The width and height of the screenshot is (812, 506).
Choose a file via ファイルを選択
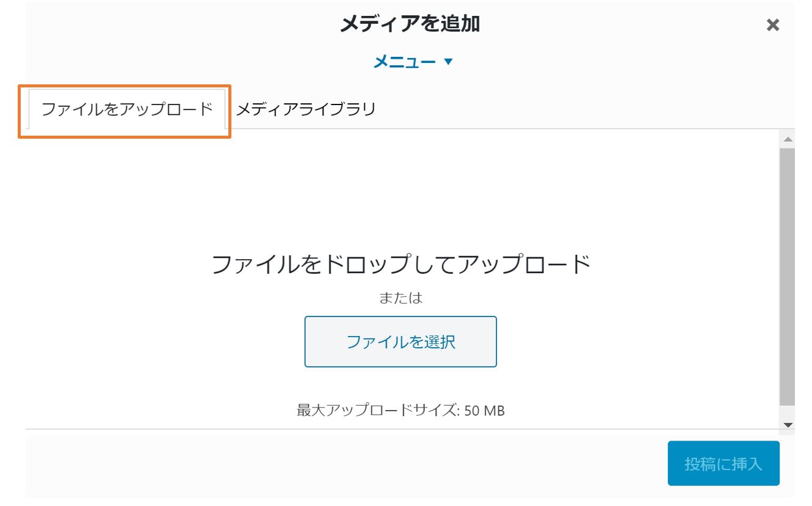point(401,342)
